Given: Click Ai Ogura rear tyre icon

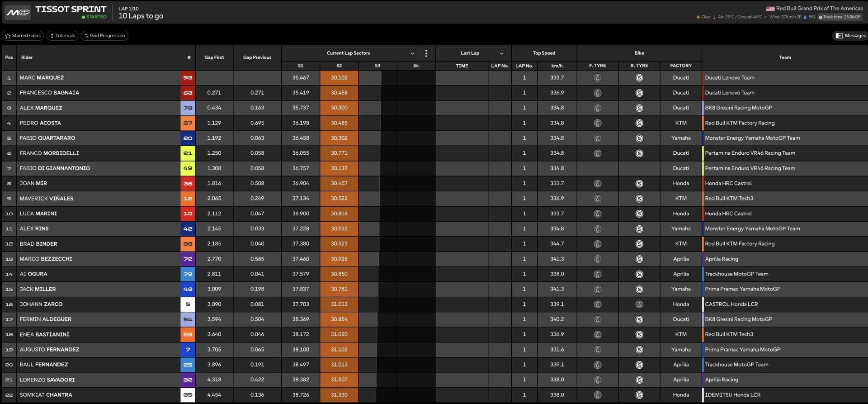Looking at the screenshot, I should pyautogui.click(x=639, y=274).
